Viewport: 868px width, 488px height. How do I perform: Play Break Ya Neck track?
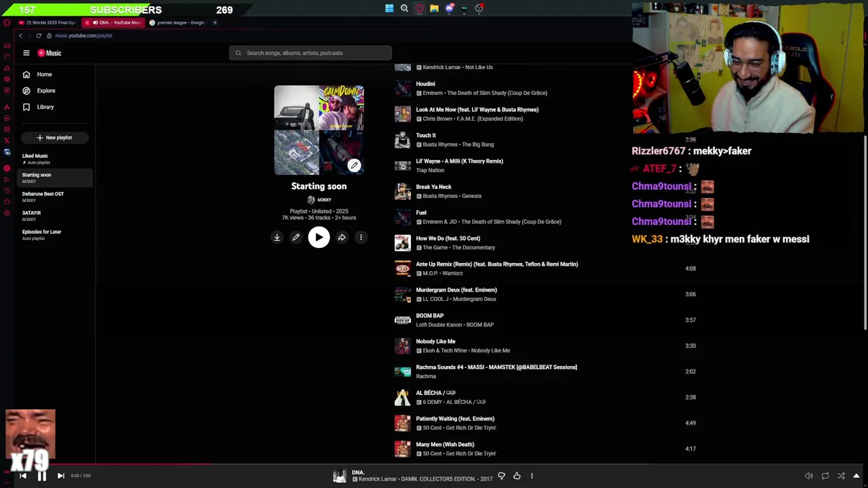point(433,187)
